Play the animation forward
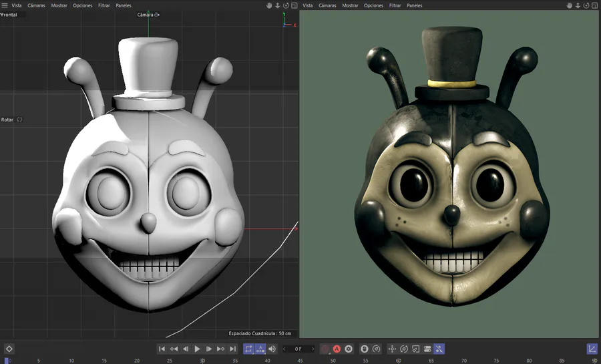The width and height of the screenshot is (601, 364). [197, 349]
